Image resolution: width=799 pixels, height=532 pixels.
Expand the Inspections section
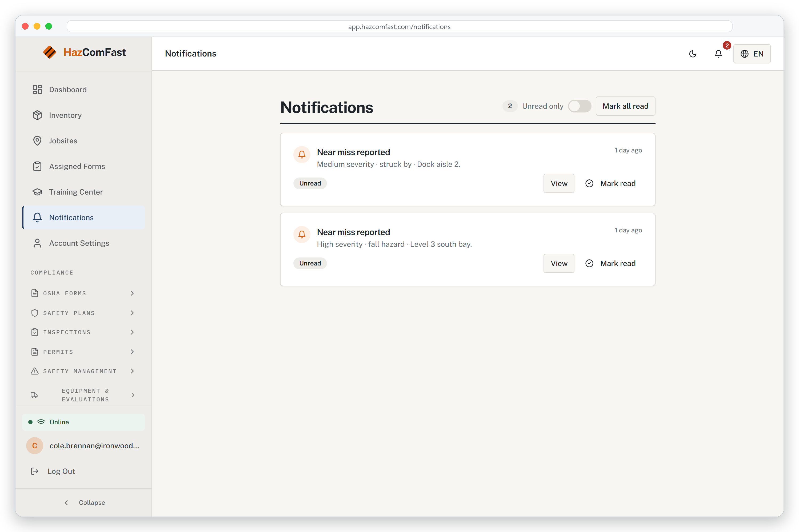(83, 332)
